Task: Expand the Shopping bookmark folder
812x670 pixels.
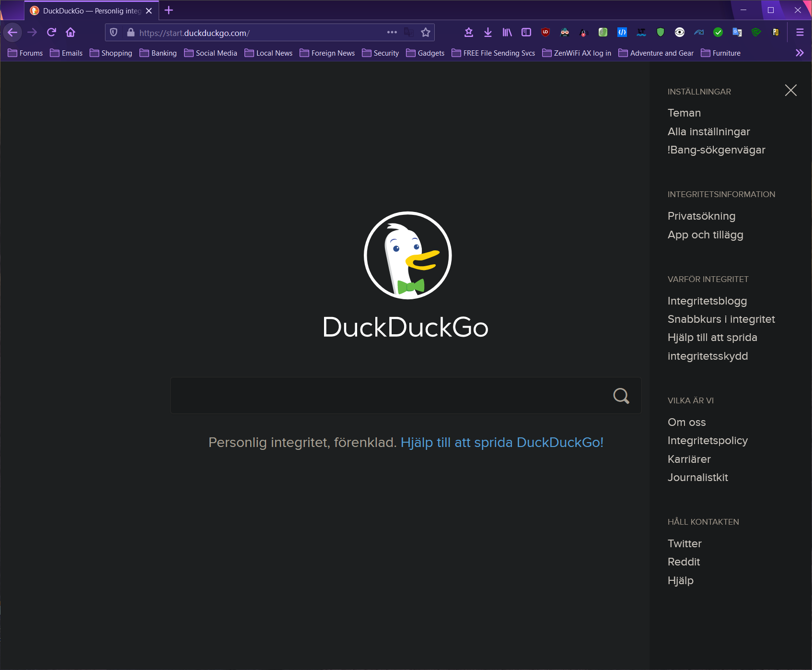Action: point(111,53)
